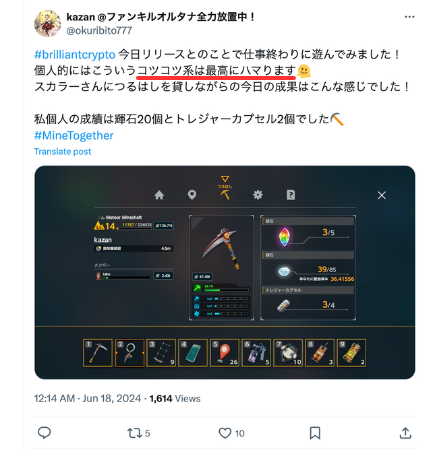Like the post with 10 likes

coord(231,433)
